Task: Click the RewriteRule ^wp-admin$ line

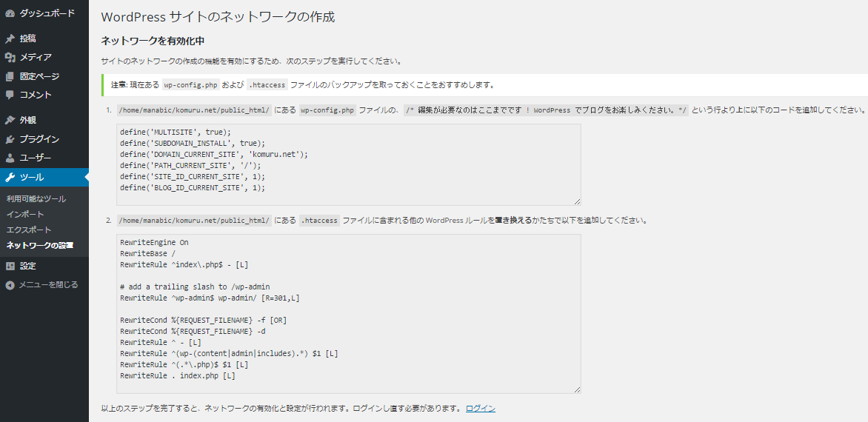Action: [x=210, y=298]
